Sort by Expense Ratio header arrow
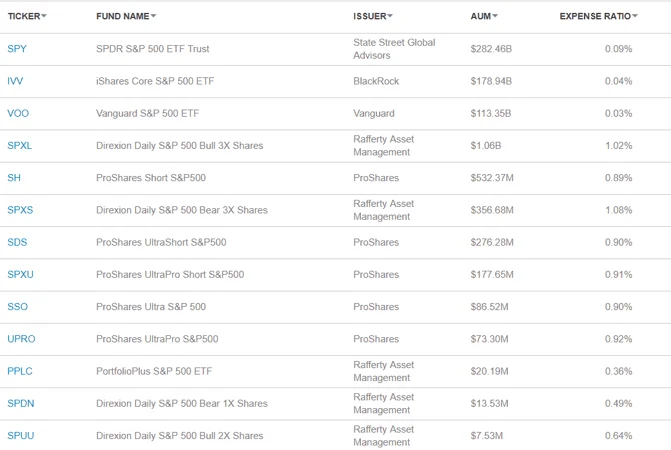The height and width of the screenshot is (450, 671). tap(634, 17)
